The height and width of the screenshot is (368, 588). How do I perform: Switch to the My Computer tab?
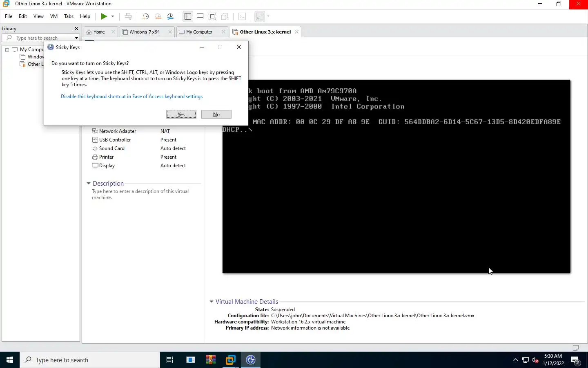tap(199, 32)
